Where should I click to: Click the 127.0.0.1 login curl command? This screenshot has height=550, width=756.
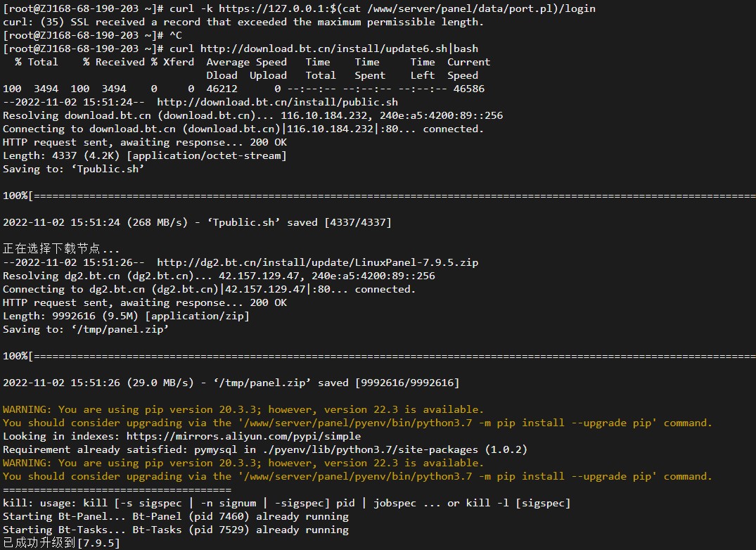point(383,8)
